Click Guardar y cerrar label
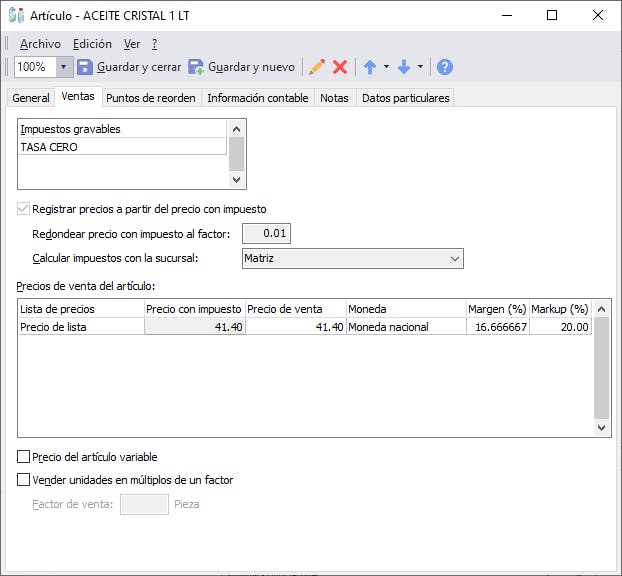 click(139, 67)
